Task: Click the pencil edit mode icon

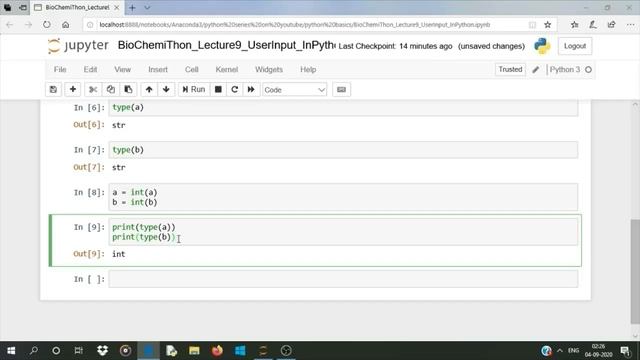Action: click(536, 70)
